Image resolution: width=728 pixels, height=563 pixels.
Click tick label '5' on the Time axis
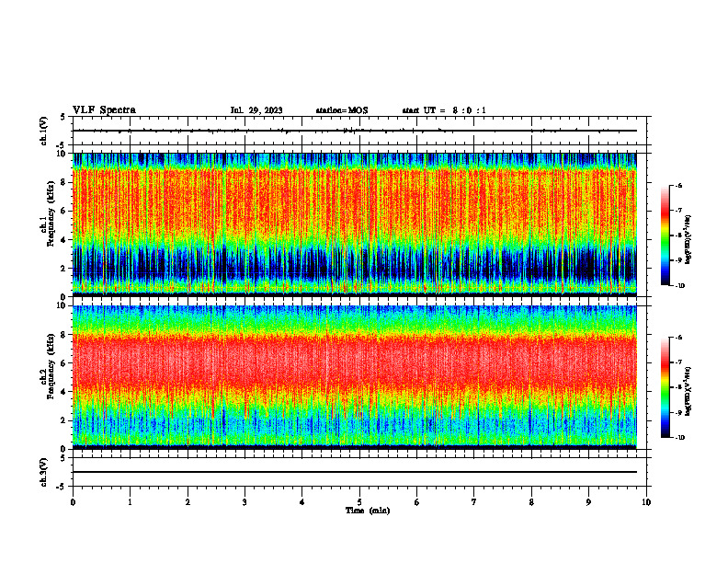359,502
